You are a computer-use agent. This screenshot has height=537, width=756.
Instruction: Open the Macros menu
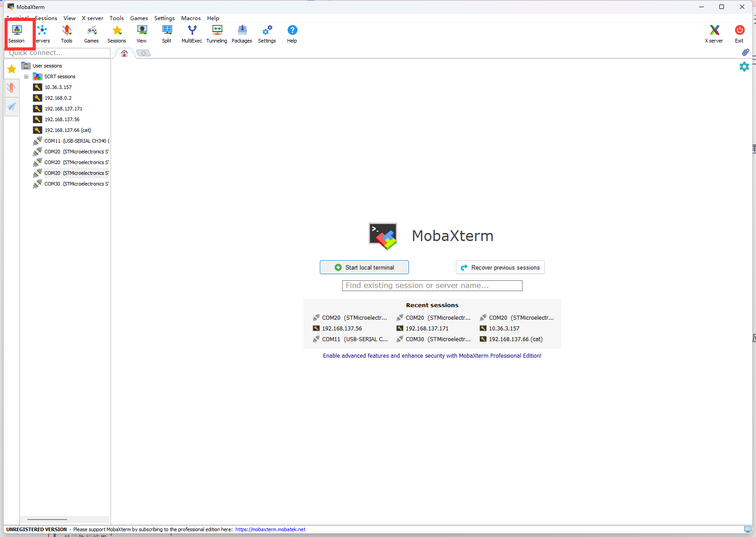tap(191, 18)
